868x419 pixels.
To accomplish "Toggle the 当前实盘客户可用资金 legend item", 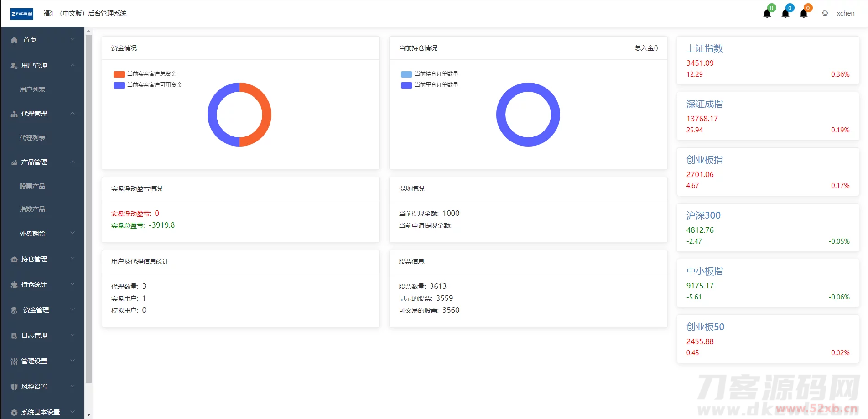I will (148, 85).
